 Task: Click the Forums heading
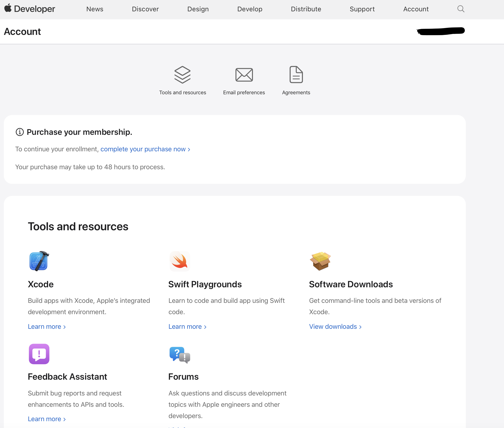(x=183, y=377)
